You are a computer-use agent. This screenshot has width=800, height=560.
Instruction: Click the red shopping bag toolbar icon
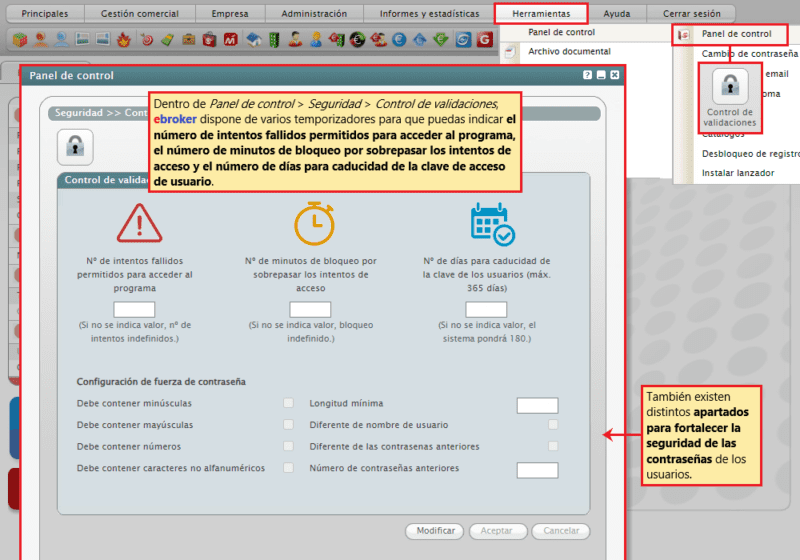click(x=209, y=39)
